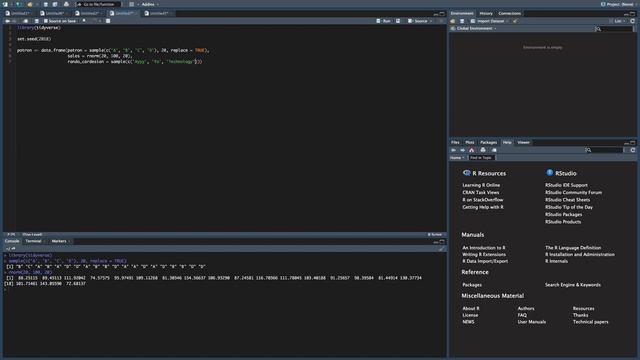Click the Compile Report notebook icon

[108, 21]
